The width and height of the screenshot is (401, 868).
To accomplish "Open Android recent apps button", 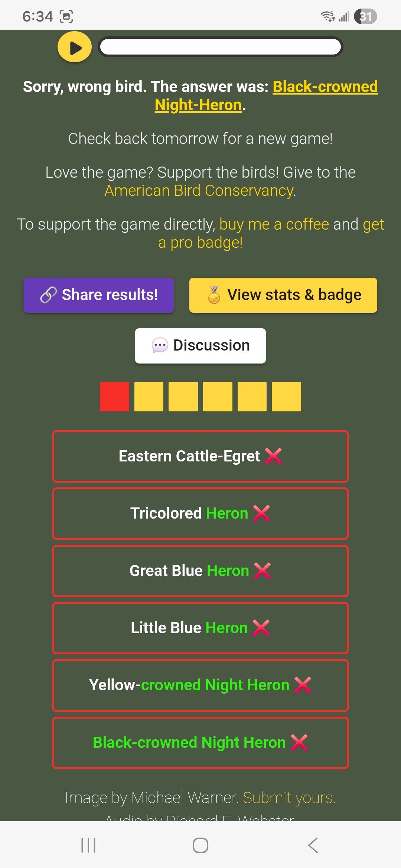I will point(88,845).
